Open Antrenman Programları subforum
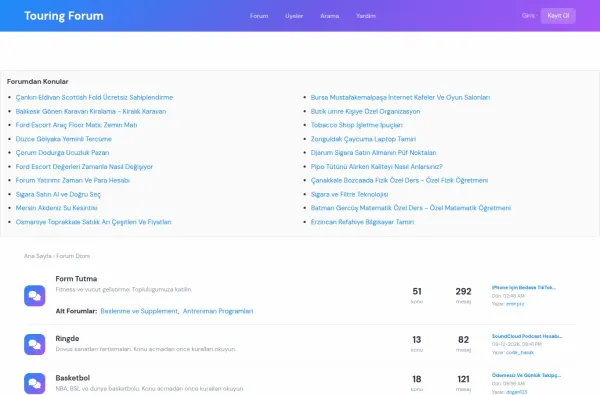The height and width of the screenshot is (395, 600). tap(218, 311)
